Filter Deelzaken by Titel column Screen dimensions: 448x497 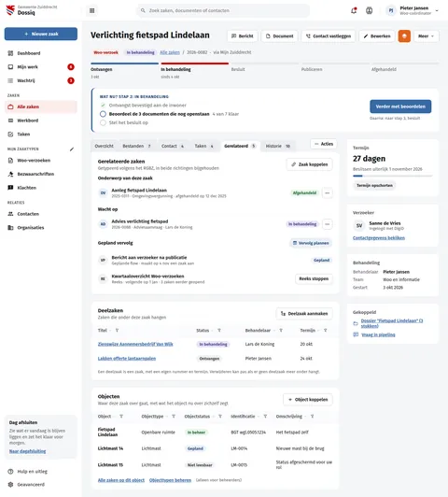117,331
